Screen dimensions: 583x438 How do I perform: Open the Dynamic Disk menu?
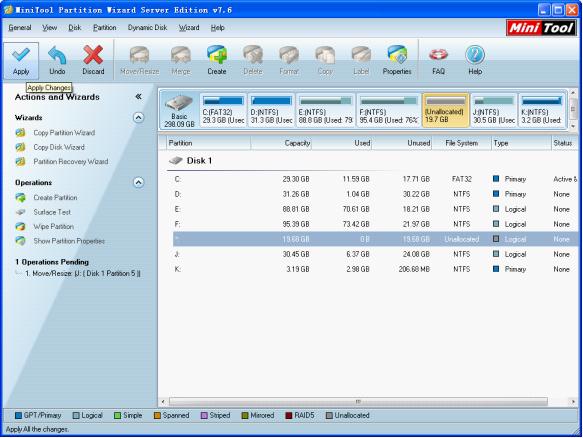click(x=147, y=28)
